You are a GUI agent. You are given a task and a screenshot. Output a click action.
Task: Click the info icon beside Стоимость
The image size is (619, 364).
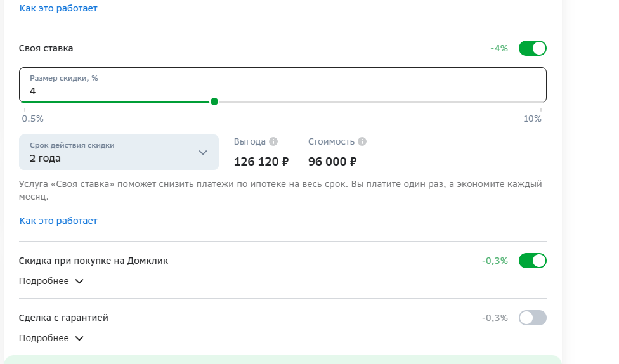(x=362, y=141)
